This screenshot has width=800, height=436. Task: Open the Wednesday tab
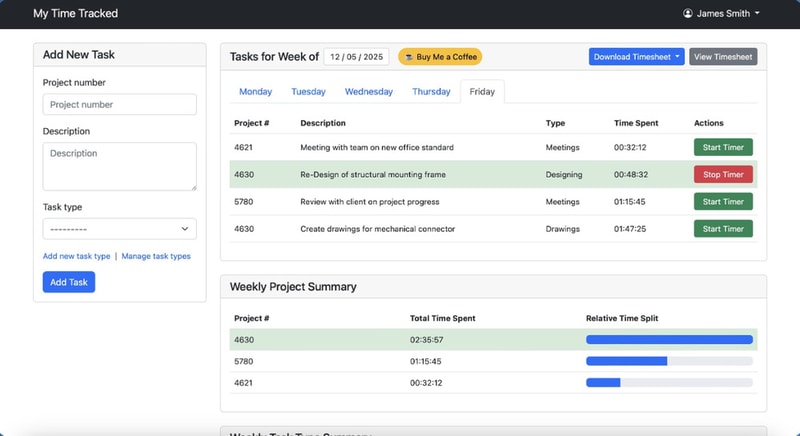coord(369,92)
